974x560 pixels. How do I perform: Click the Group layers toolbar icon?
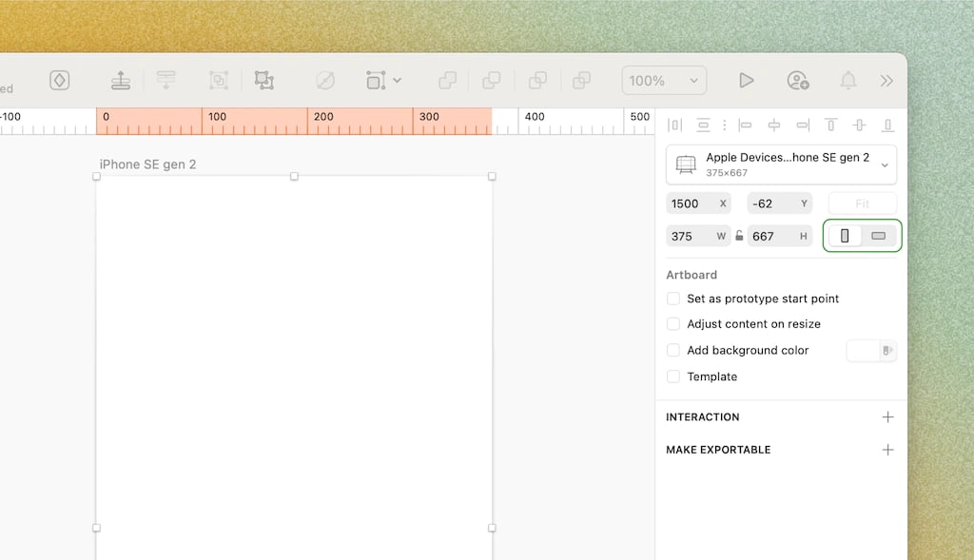click(x=219, y=80)
